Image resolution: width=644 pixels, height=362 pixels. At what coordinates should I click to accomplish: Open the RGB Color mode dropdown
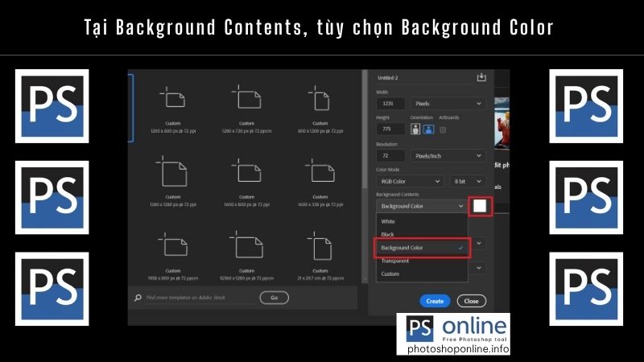click(x=410, y=182)
